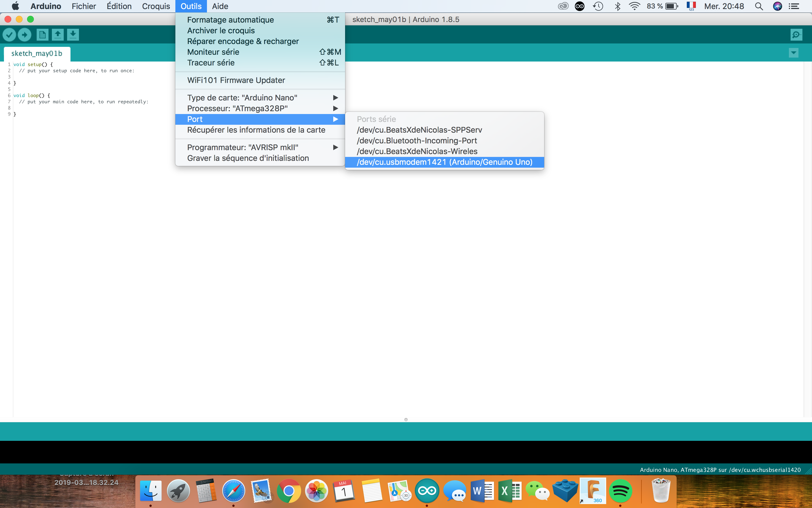Open the Trash in the Dock
Viewport: 812px width, 508px height.
point(661,491)
